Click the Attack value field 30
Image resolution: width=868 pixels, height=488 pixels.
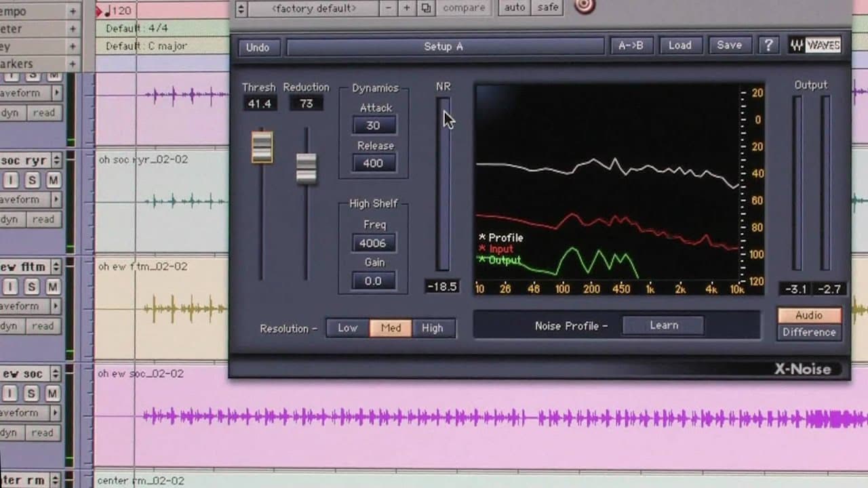coord(373,125)
